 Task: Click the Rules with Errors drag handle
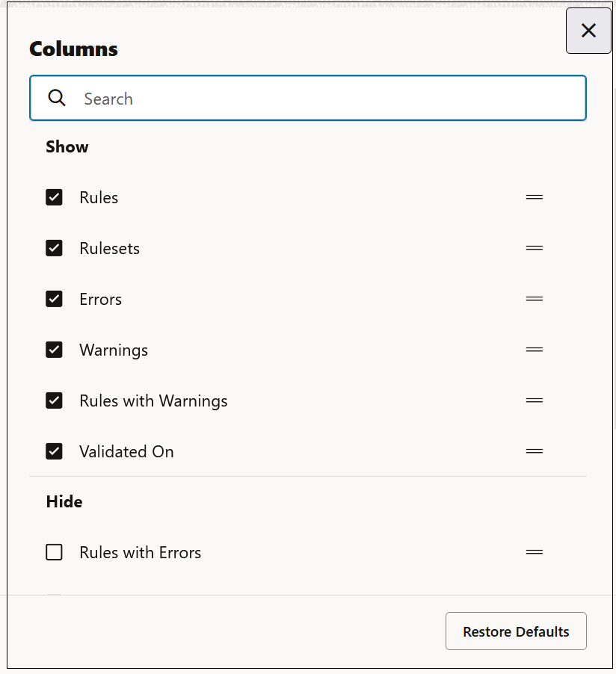click(x=534, y=551)
